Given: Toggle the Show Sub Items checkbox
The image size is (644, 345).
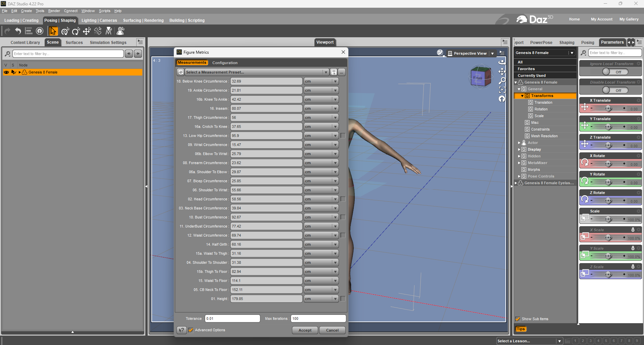Looking at the screenshot, I should tap(518, 319).
